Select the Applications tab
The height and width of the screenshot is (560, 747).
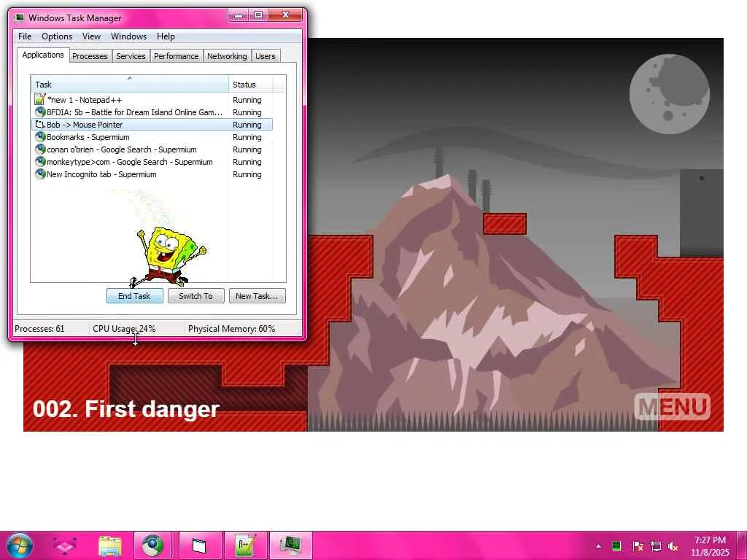coord(43,55)
